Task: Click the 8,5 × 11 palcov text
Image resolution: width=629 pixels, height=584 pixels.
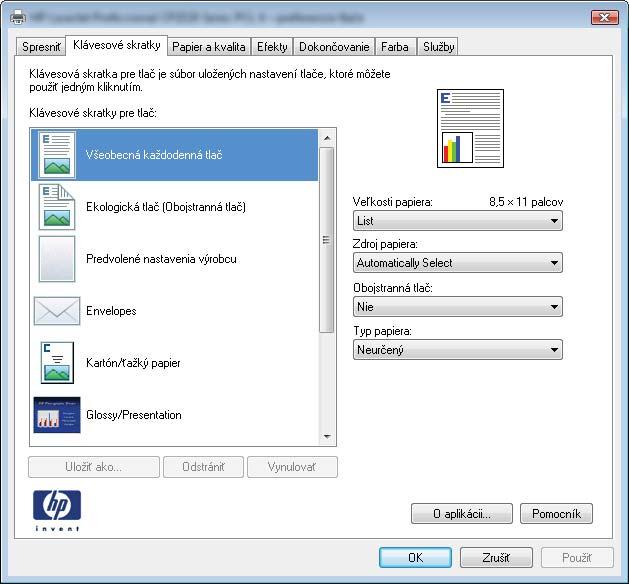Action: pyautogui.click(x=526, y=202)
